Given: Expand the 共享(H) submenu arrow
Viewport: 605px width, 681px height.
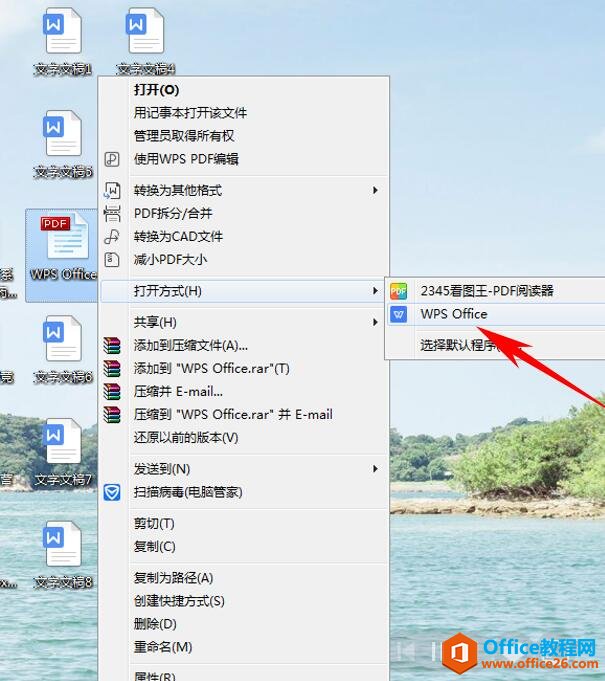Looking at the screenshot, I should (375, 322).
